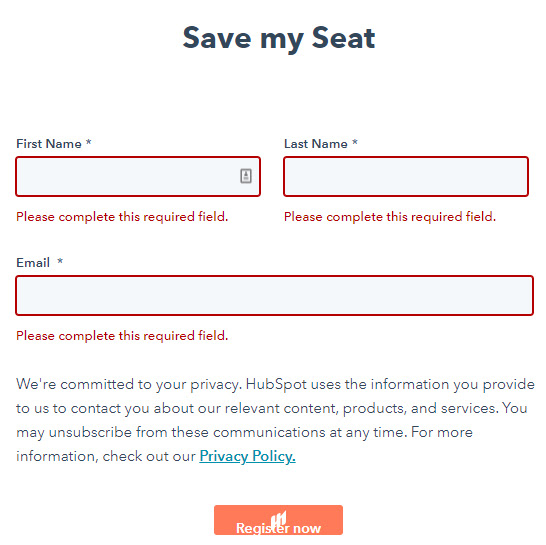This screenshot has height=545, width=546.
Task: Focus the First Name input field
Action: [138, 177]
